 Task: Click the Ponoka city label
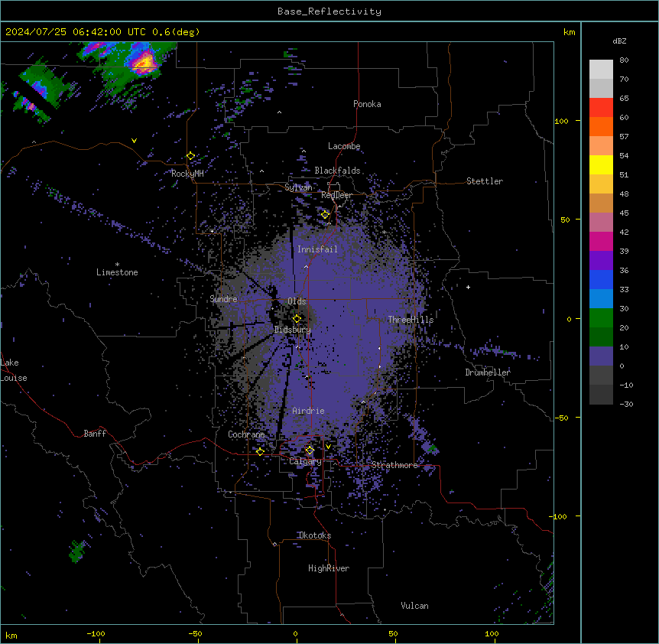[367, 104]
